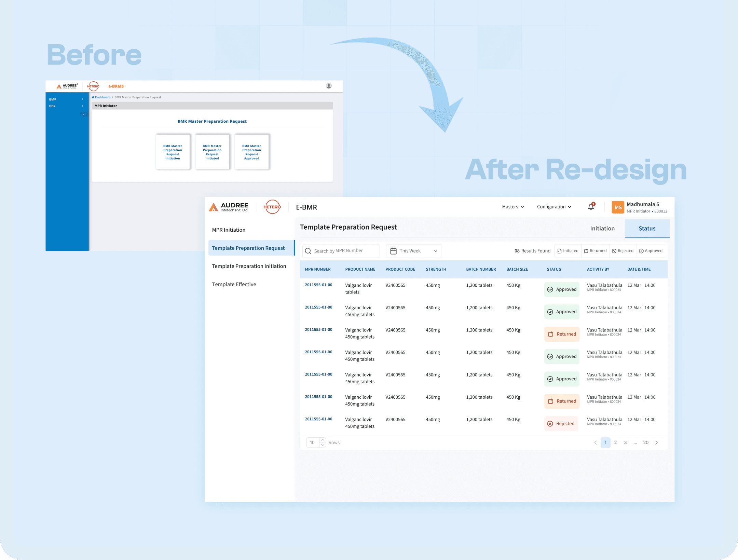Switch to the Initiation tab
This screenshot has width=738, height=560.
coord(602,228)
